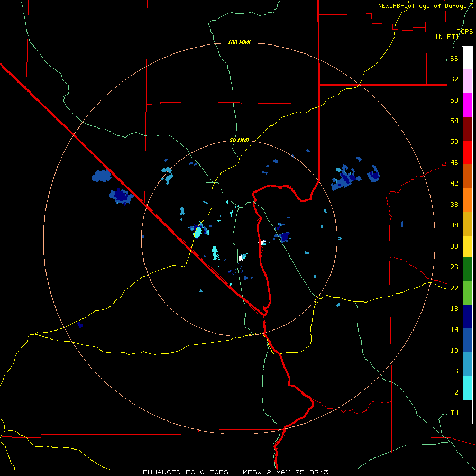This screenshot has width=476, height=476.
Task: Pick the cyan legend swatch
Action: 467,388
